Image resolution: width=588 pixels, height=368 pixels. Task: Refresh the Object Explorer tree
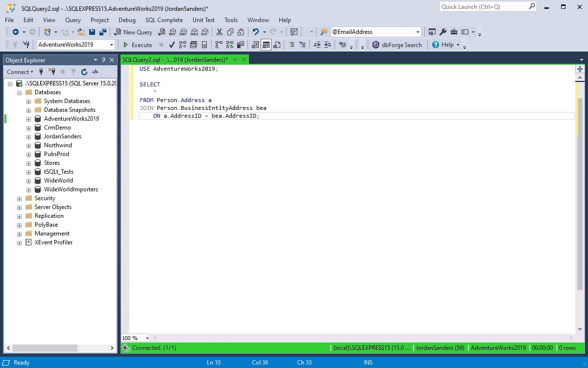[x=84, y=72]
